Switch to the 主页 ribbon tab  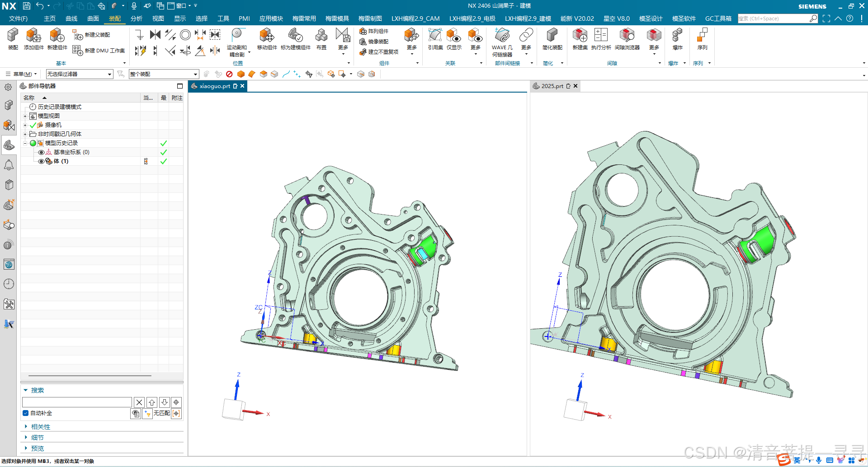[x=50, y=19]
